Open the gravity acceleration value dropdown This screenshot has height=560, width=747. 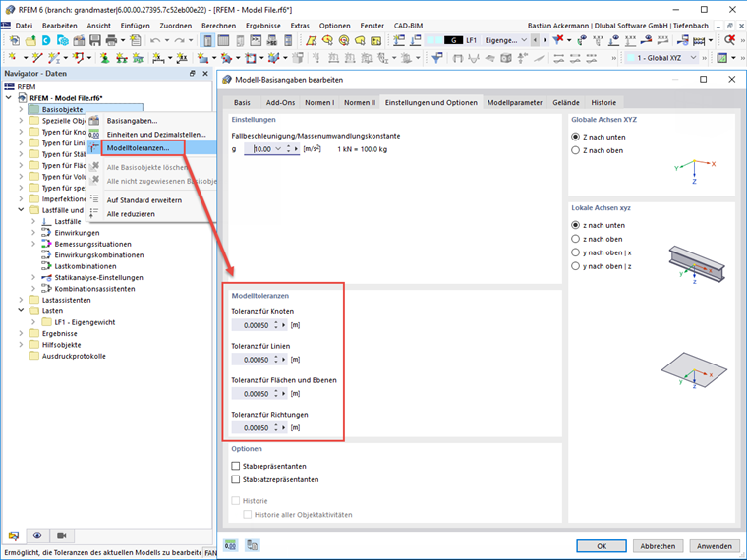pyautogui.click(x=278, y=149)
